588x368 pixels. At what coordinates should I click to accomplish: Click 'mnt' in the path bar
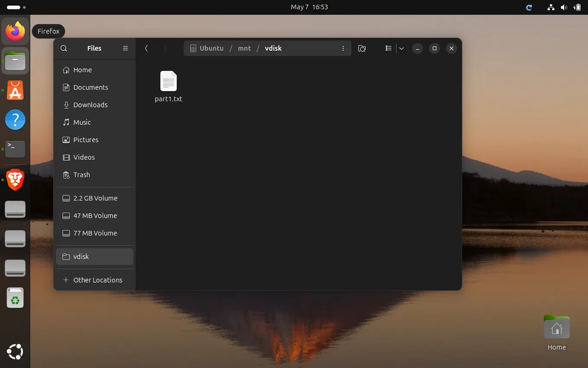244,48
